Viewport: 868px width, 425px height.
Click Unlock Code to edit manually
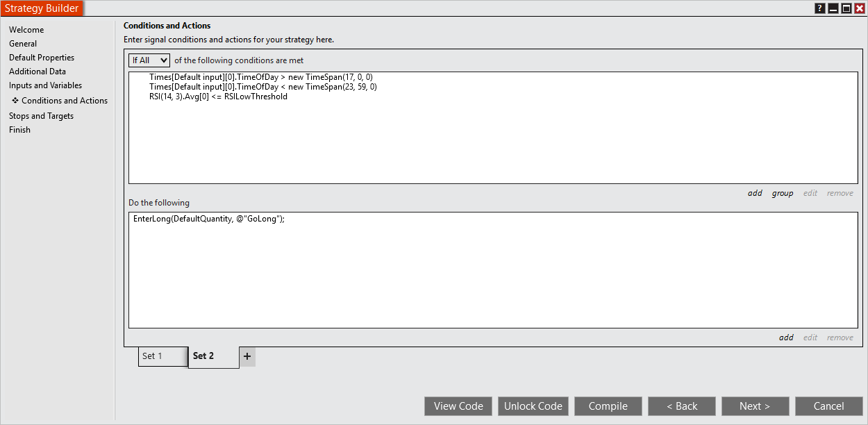point(533,406)
